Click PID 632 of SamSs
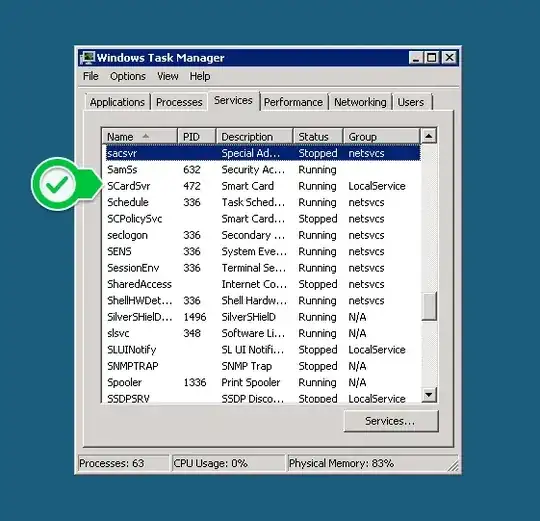This screenshot has width=540, height=521. [192, 169]
